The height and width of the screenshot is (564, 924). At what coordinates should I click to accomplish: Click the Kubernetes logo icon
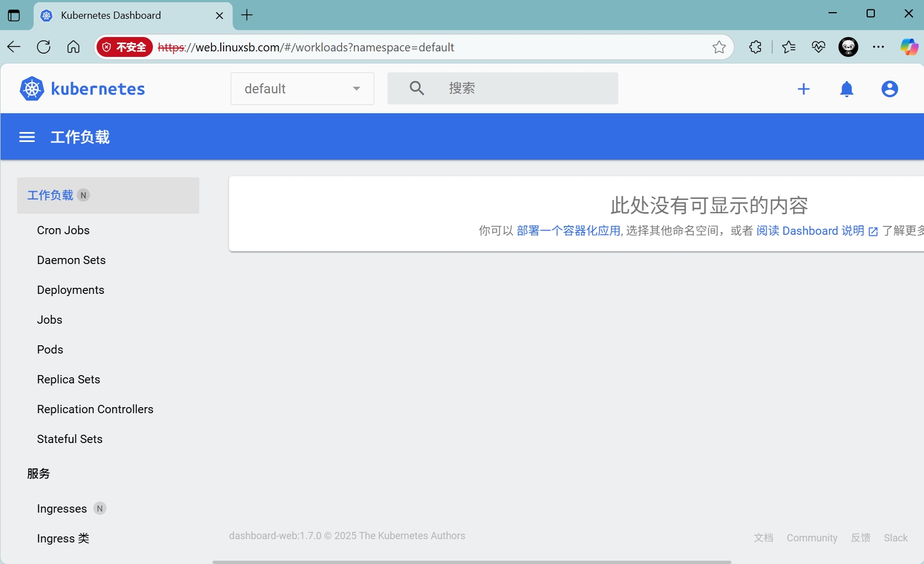click(x=32, y=89)
